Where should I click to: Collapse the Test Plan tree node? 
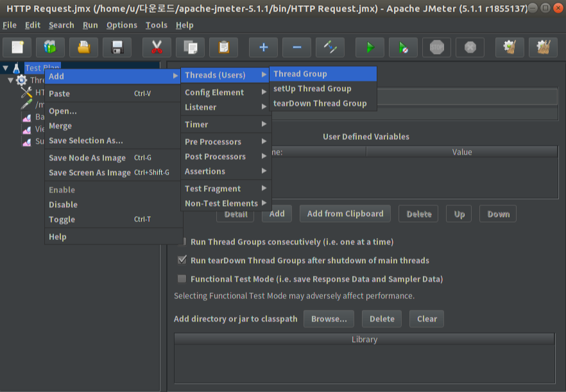click(x=5, y=68)
